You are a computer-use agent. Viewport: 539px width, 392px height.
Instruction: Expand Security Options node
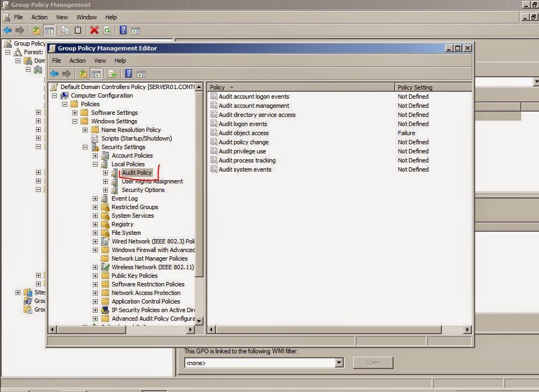(106, 190)
